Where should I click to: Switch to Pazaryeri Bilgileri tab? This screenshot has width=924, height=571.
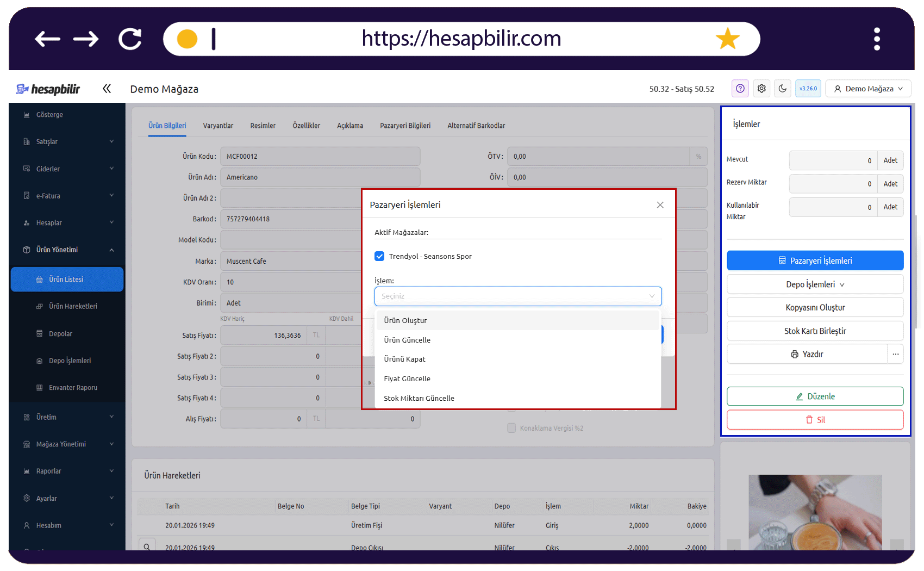[405, 126]
